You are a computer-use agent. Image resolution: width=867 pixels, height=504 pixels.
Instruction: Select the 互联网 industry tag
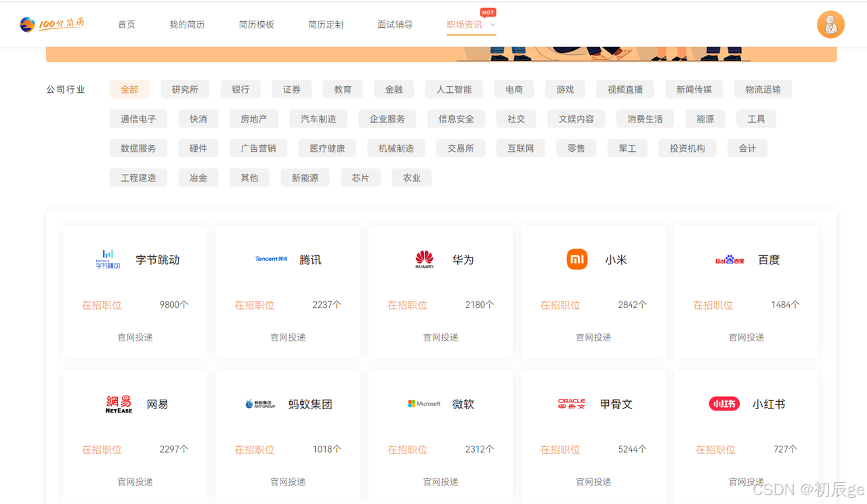[521, 148]
